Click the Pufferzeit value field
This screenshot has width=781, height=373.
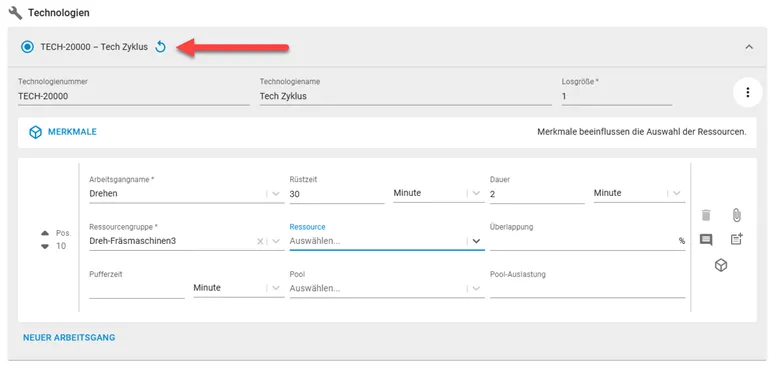pos(137,289)
